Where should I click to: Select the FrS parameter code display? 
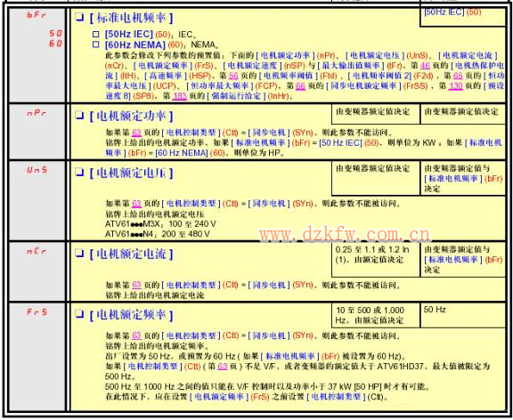click(37, 311)
